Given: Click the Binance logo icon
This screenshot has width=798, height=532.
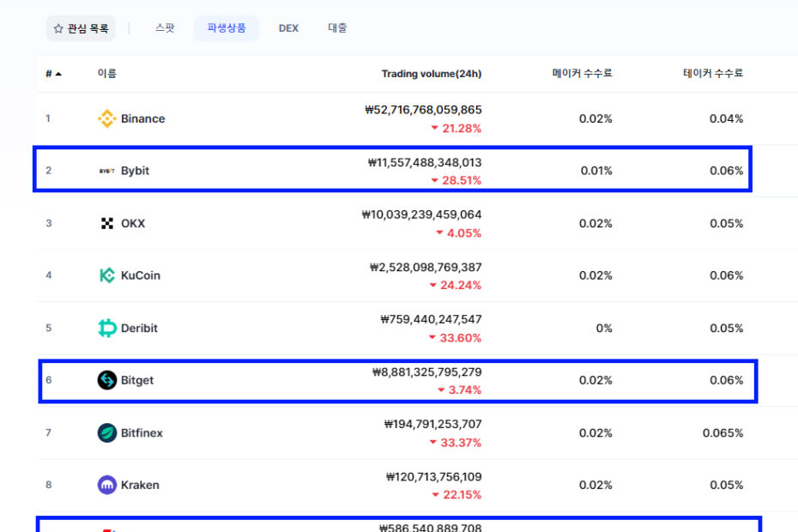Looking at the screenshot, I should 107,118.
